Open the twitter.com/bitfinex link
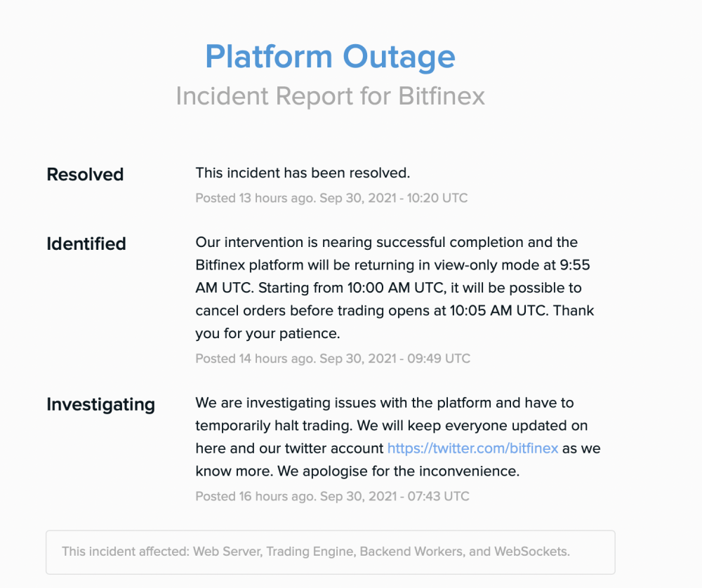This screenshot has height=588, width=702. [472, 448]
